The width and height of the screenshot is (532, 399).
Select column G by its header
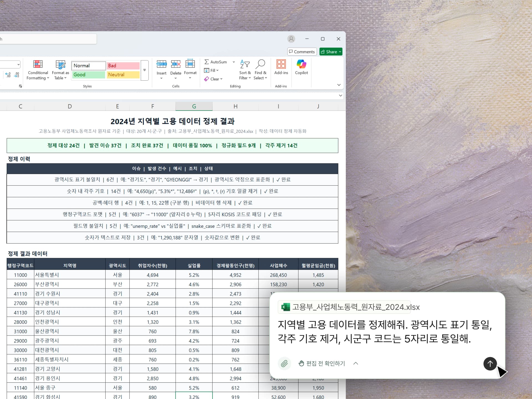(x=194, y=106)
